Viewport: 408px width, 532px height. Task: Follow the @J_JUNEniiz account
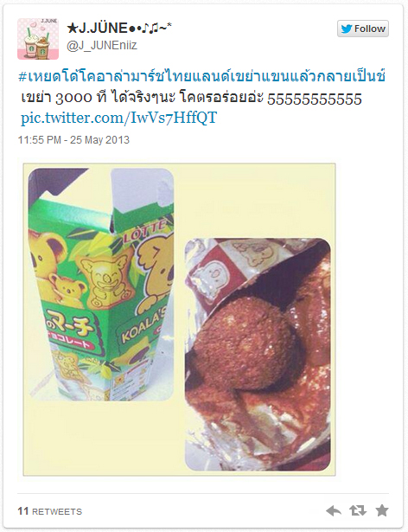click(x=363, y=29)
